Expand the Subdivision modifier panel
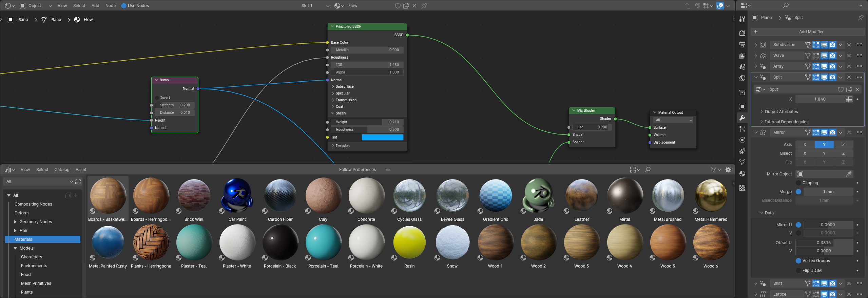The image size is (868, 298). click(756, 45)
